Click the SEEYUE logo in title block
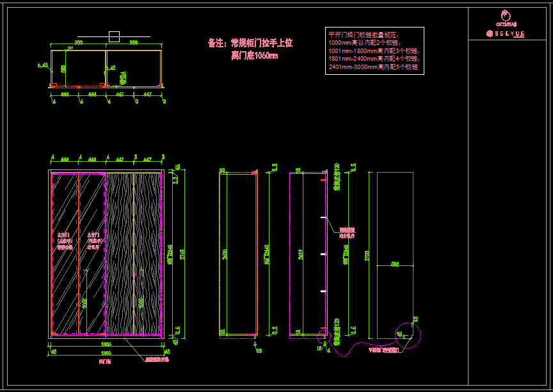 click(506, 34)
